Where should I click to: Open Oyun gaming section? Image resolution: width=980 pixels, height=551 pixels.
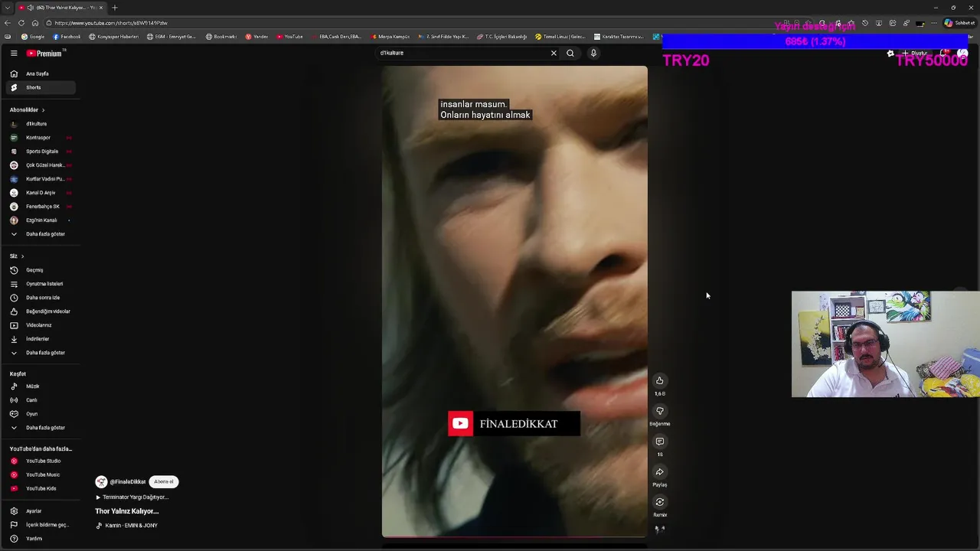(x=41, y=413)
